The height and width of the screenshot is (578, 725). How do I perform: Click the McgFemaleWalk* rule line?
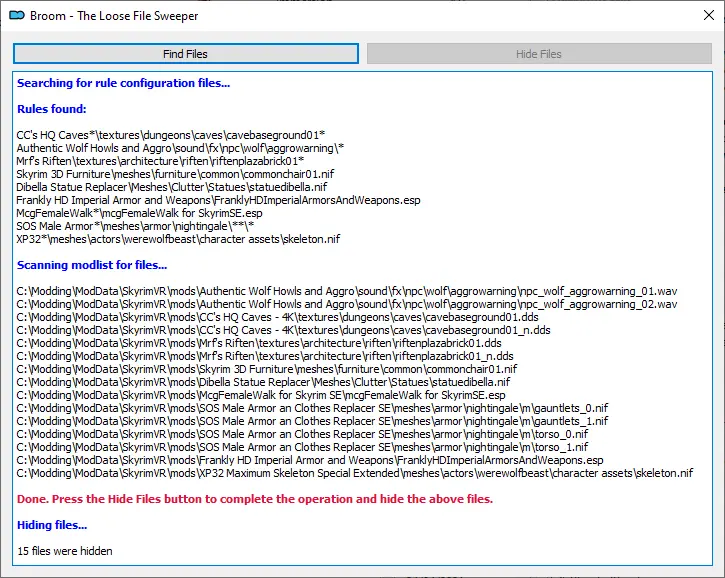click(x=139, y=213)
